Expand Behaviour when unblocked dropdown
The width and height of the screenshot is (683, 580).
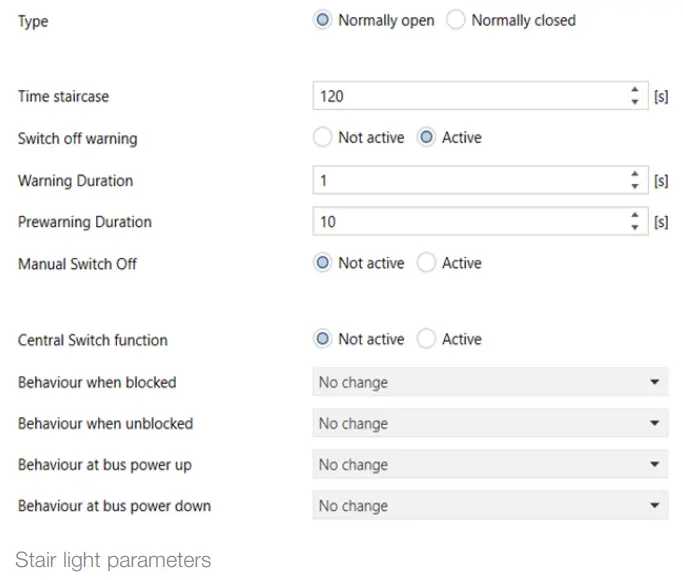pos(490,424)
